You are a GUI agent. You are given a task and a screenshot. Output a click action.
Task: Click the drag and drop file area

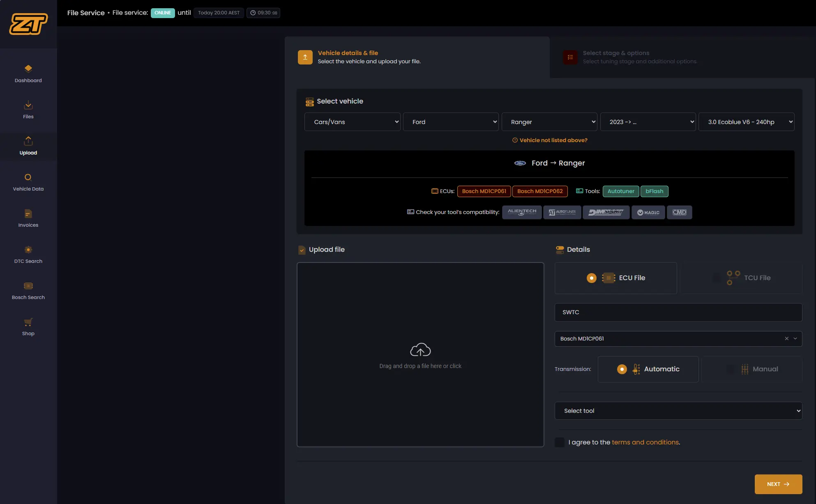pyautogui.click(x=420, y=354)
